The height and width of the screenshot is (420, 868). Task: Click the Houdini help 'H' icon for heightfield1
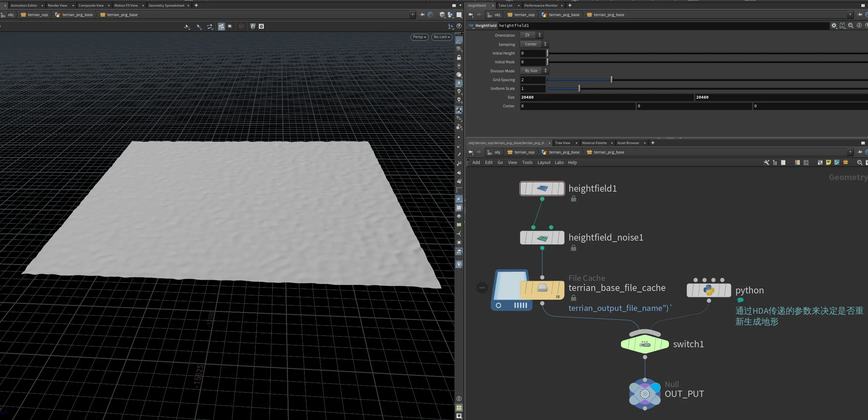[x=842, y=26]
